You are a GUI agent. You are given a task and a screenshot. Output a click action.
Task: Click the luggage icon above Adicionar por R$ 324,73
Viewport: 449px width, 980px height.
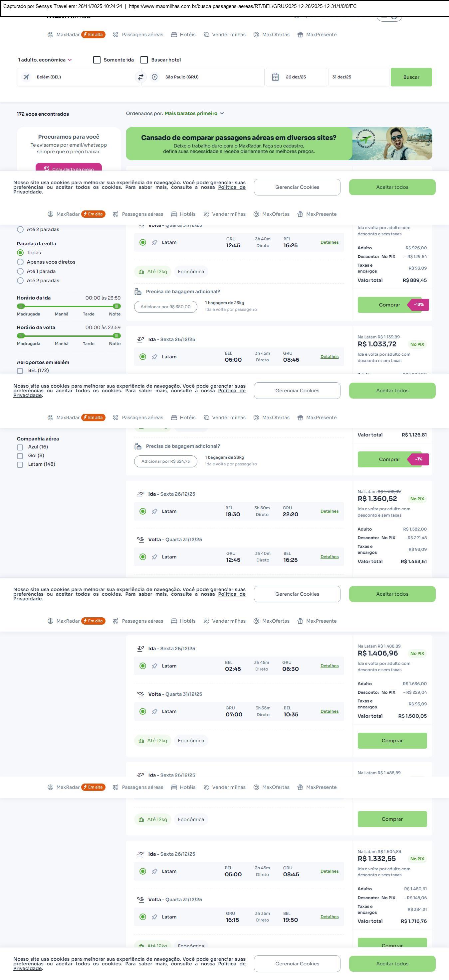[x=138, y=446]
